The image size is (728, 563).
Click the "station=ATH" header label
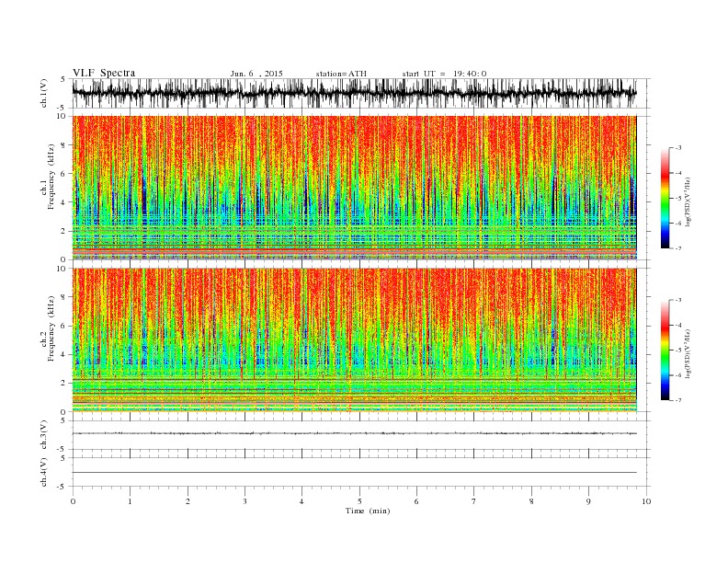click(x=341, y=74)
